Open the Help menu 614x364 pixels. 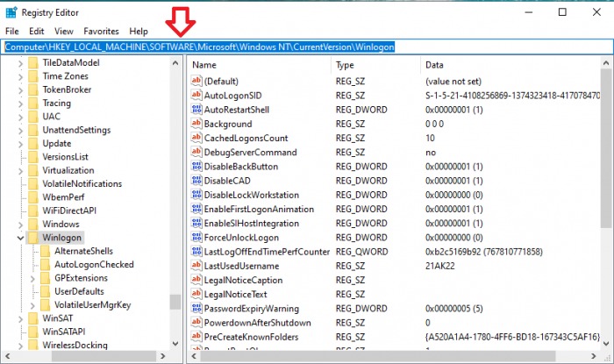(139, 31)
